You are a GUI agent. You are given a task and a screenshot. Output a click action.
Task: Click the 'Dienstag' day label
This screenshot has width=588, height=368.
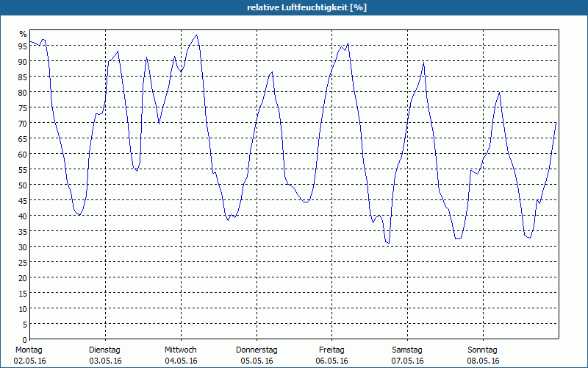(104, 350)
